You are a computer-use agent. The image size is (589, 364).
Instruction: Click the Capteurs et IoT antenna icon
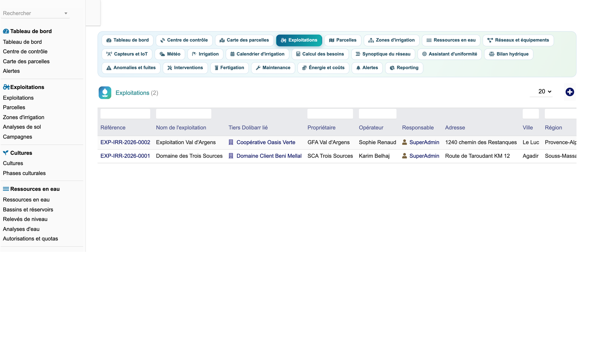(x=109, y=54)
